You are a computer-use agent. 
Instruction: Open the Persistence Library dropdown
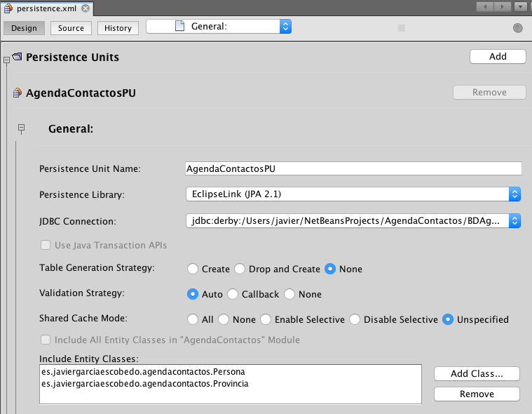click(x=514, y=194)
